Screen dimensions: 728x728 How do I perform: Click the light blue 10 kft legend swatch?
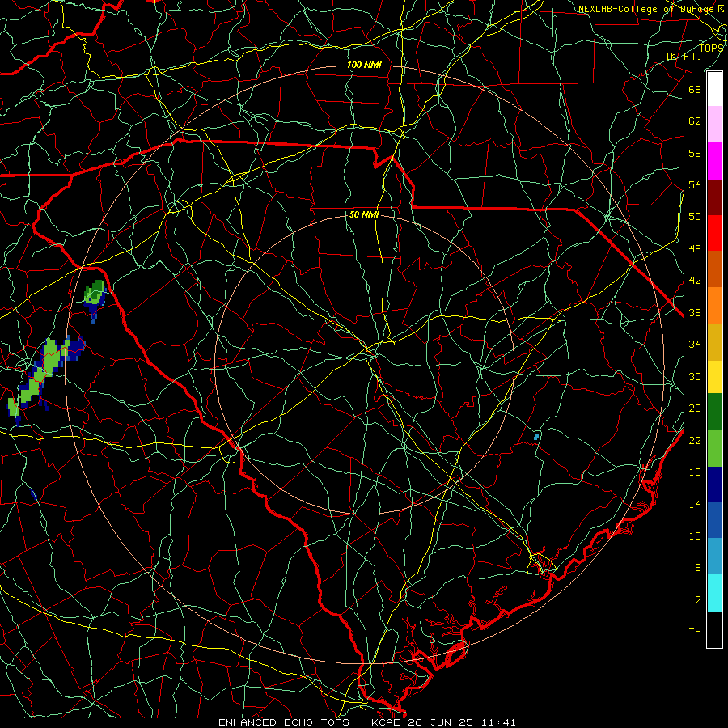[x=714, y=557]
